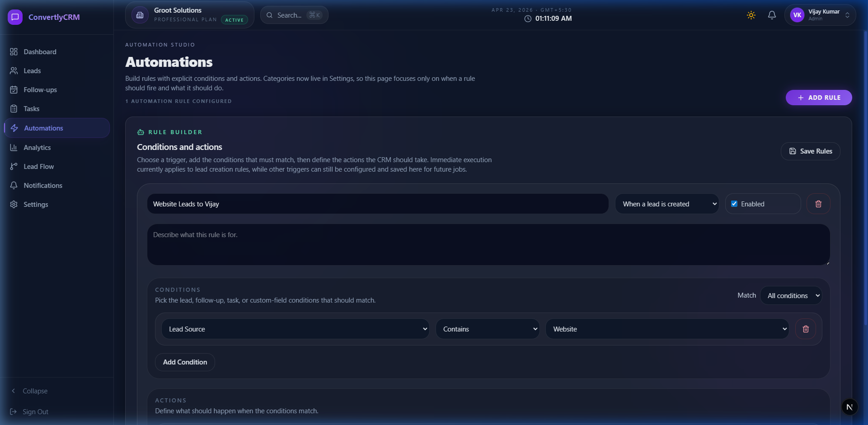Click the Groot Solutions building icon
The image size is (868, 425).
[140, 15]
